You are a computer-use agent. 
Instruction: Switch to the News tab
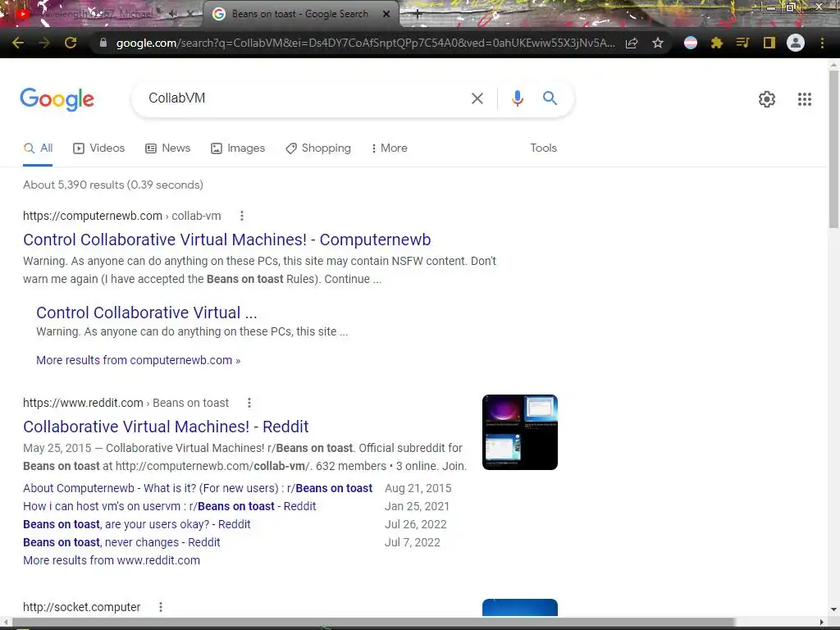167,148
